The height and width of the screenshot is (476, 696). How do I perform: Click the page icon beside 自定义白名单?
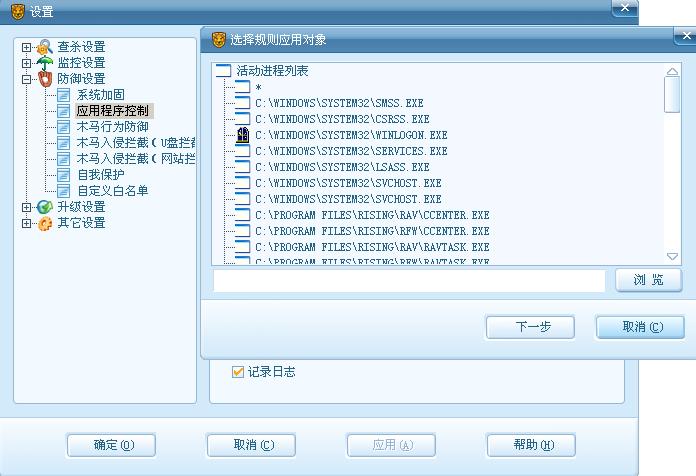click(63, 191)
